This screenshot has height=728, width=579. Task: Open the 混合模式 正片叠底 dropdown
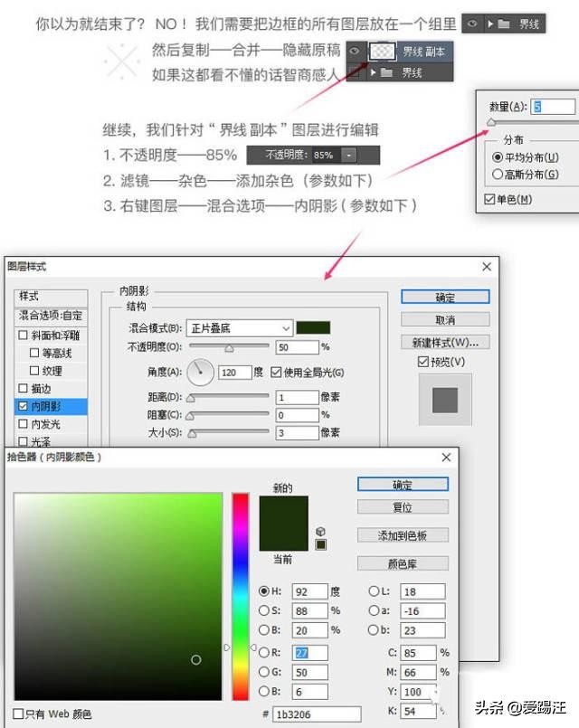click(x=240, y=328)
